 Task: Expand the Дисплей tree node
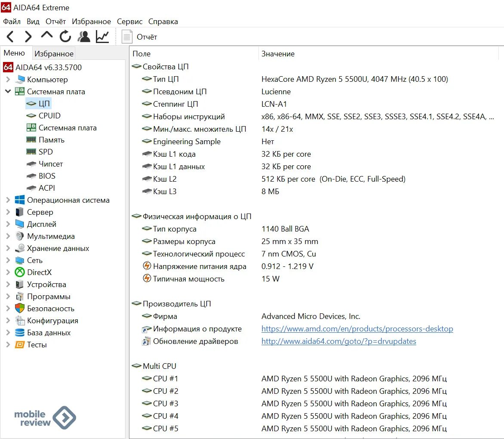[8, 224]
